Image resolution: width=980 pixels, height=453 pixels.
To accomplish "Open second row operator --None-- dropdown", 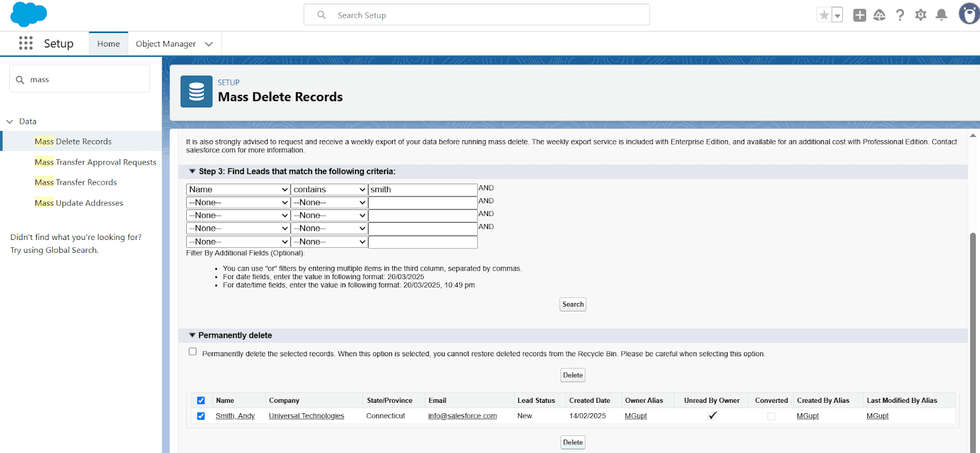I will coord(330,203).
